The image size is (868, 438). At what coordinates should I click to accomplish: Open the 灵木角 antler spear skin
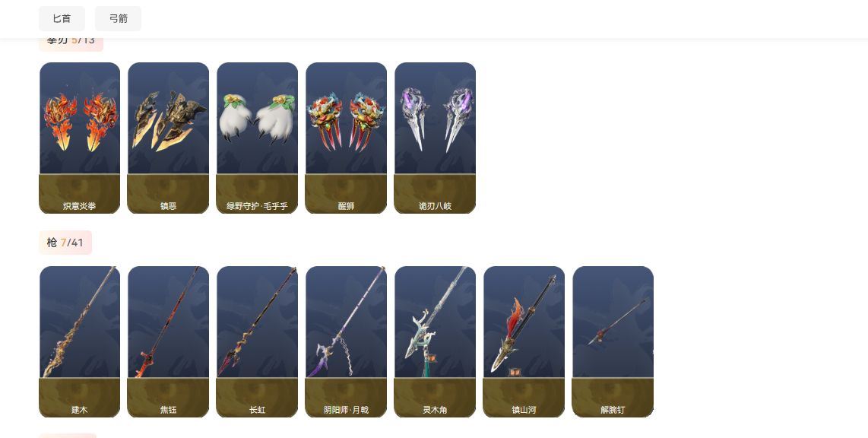(435, 341)
